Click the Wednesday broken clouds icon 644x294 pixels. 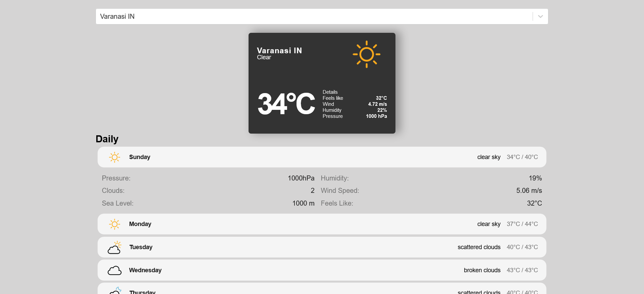click(114, 270)
